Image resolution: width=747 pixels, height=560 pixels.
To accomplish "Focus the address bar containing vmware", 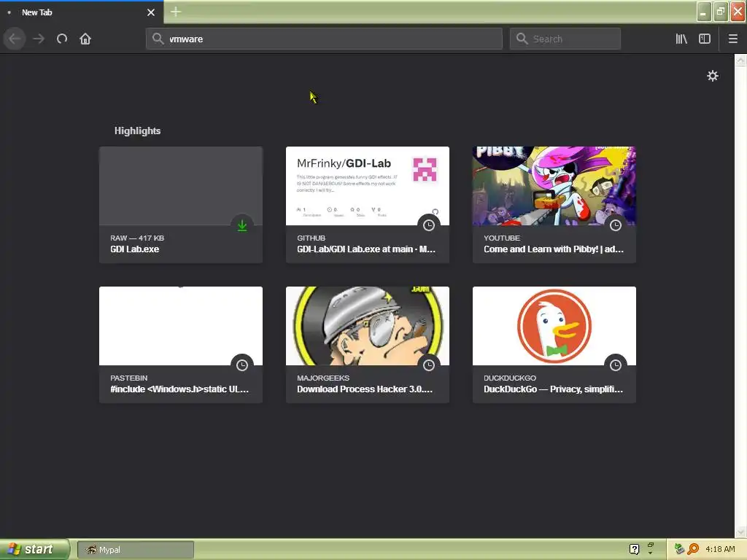I will pyautogui.click(x=324, y=39).
